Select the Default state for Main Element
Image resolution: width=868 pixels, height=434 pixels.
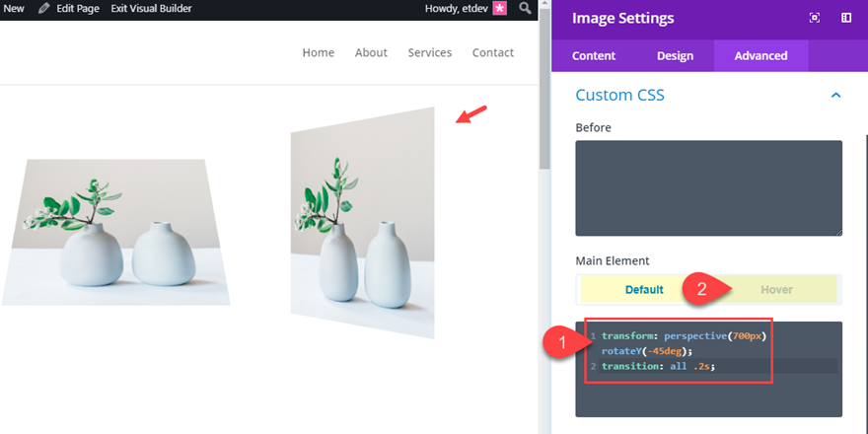(x=644, y=289)
